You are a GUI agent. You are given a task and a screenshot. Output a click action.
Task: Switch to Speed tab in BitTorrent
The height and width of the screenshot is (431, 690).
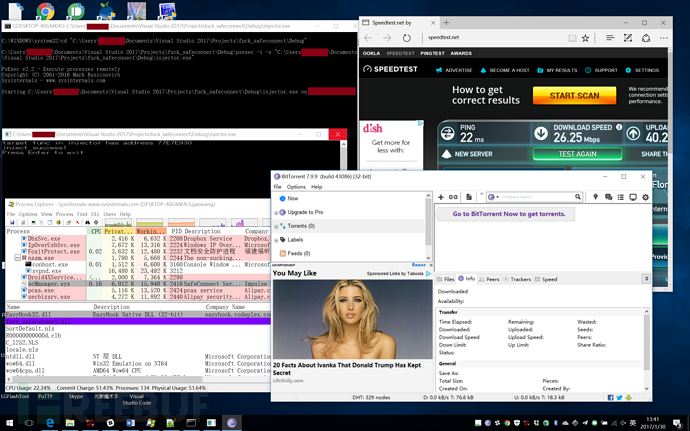pos(546,279)
